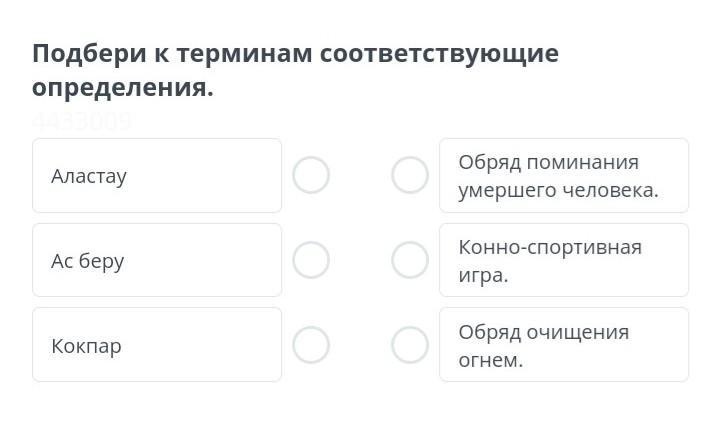Click the word 'огнем.' in third definition

(x=490, y=360)
